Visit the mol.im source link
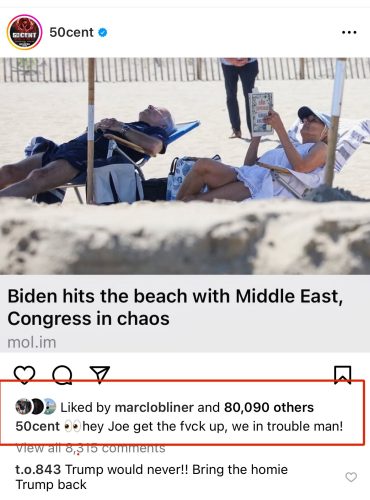The width and height of the screenshot is (370, 500). tap(32, 343)
